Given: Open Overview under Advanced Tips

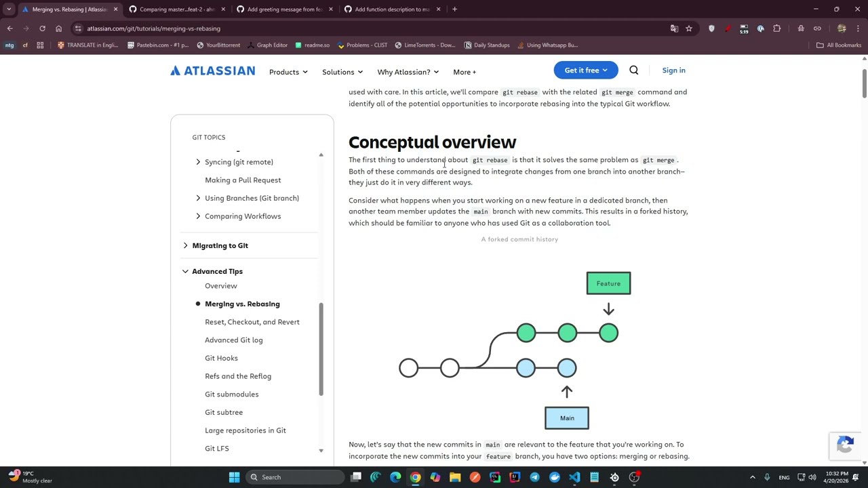Looking at the screenshot, I should [221, 286].
